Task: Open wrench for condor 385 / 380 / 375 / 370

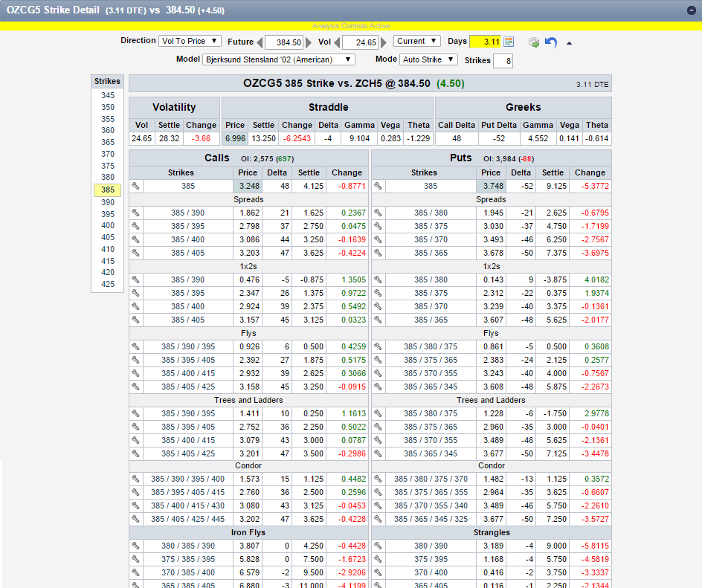Action: [x=379, y=479]
